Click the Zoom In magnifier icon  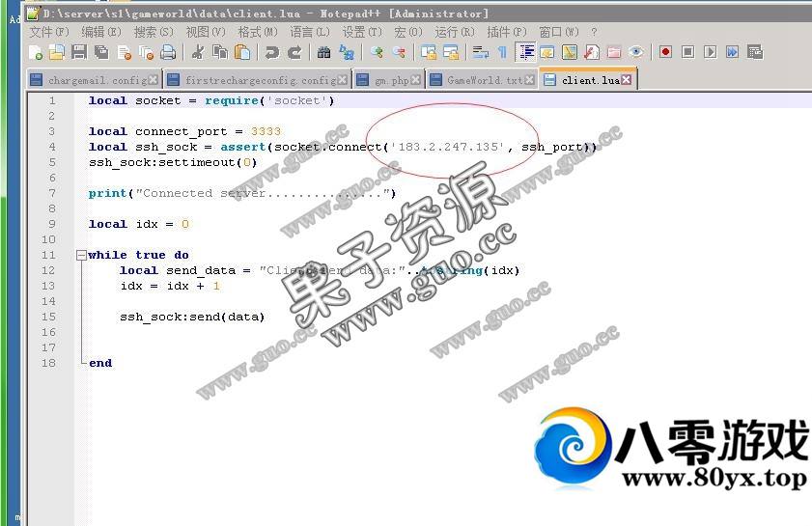[376, 52]
